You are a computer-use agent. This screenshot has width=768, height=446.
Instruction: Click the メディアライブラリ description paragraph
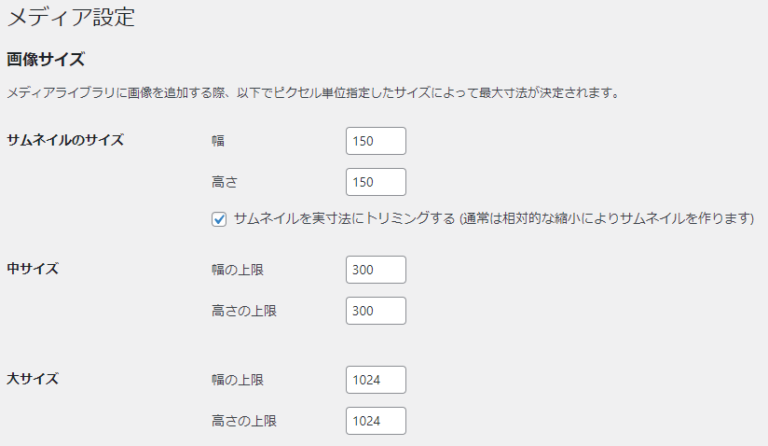[312, 93]
